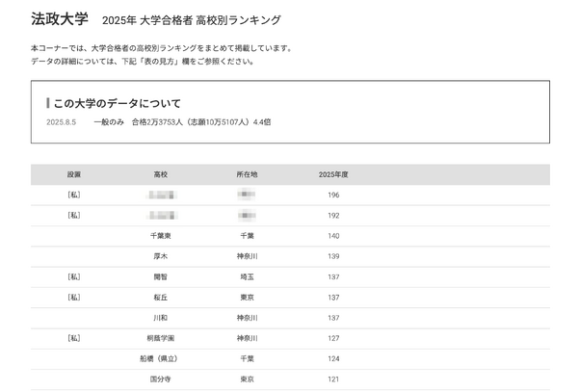578x392 pixels.
Task: Click the 2025年度 column header
Action: 333,174
